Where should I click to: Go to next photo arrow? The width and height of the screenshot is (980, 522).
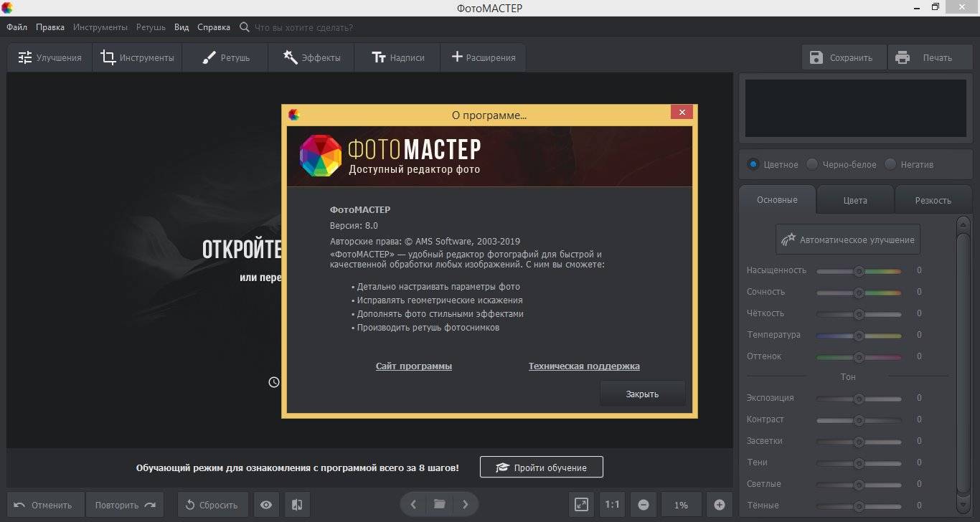coord(465,505)
